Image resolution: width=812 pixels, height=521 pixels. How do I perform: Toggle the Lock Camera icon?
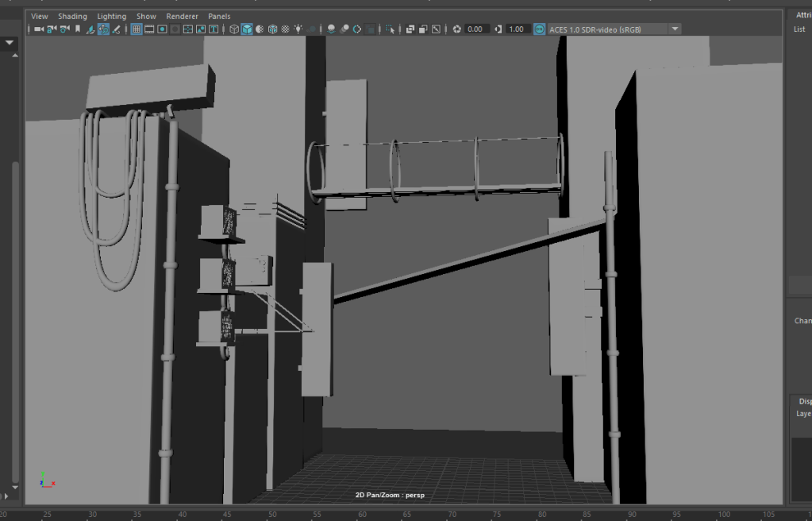coord(51,29)
